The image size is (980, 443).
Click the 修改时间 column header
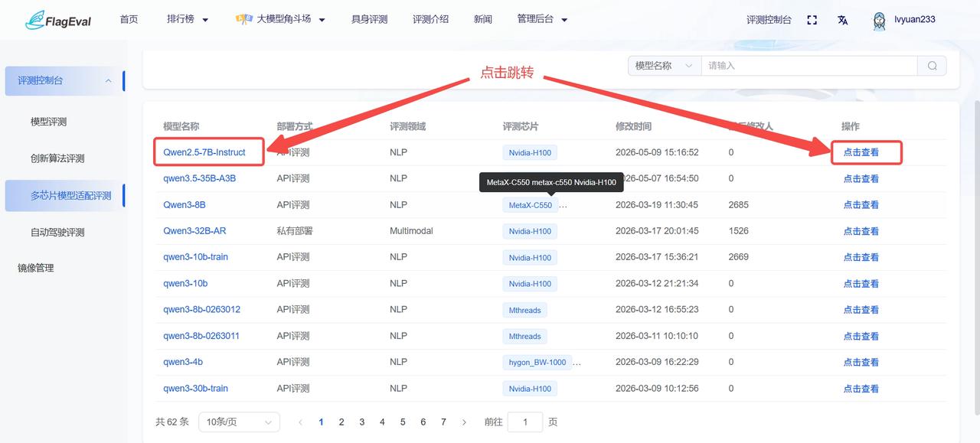coord(634,126)
